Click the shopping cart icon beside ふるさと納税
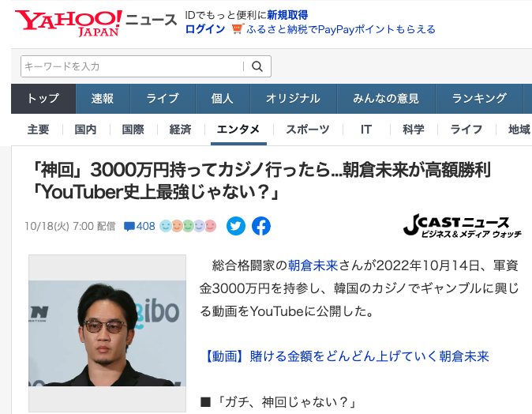Screen dimensions: 532x414 coord(238,29)
